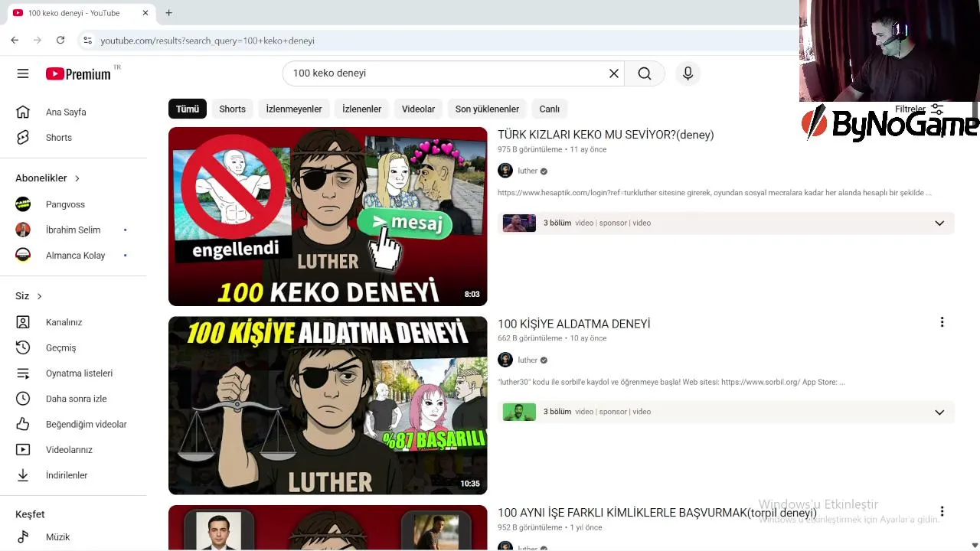Open luther channel name under TÜRK KIZLARI video
Screen dimensions: 980x551
tap(528, 171)
